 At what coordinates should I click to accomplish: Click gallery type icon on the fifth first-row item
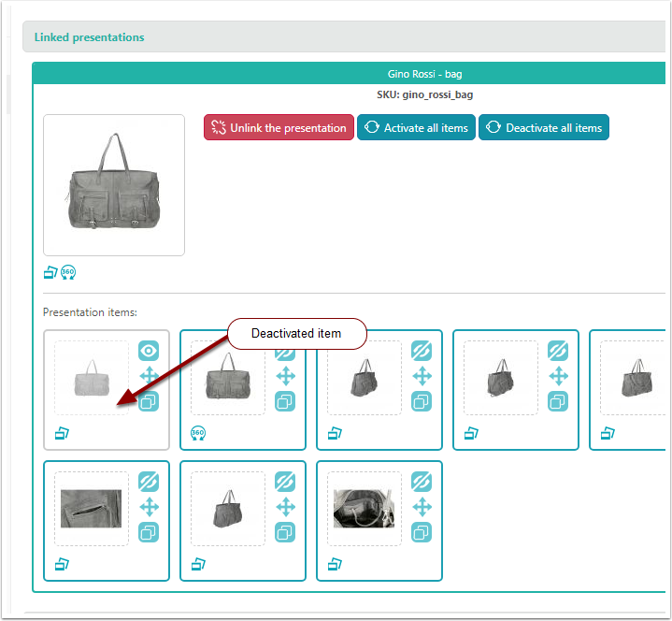pyautogui.click(x=608, y=433)
